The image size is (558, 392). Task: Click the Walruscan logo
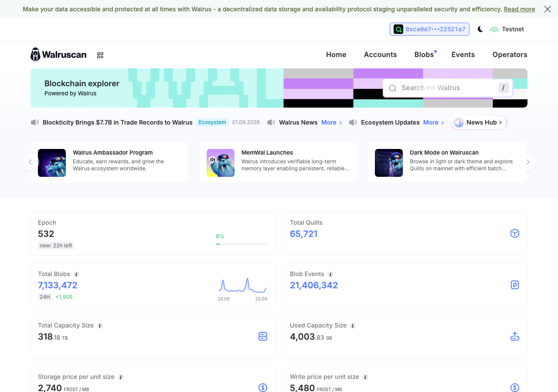coord(58,54)
